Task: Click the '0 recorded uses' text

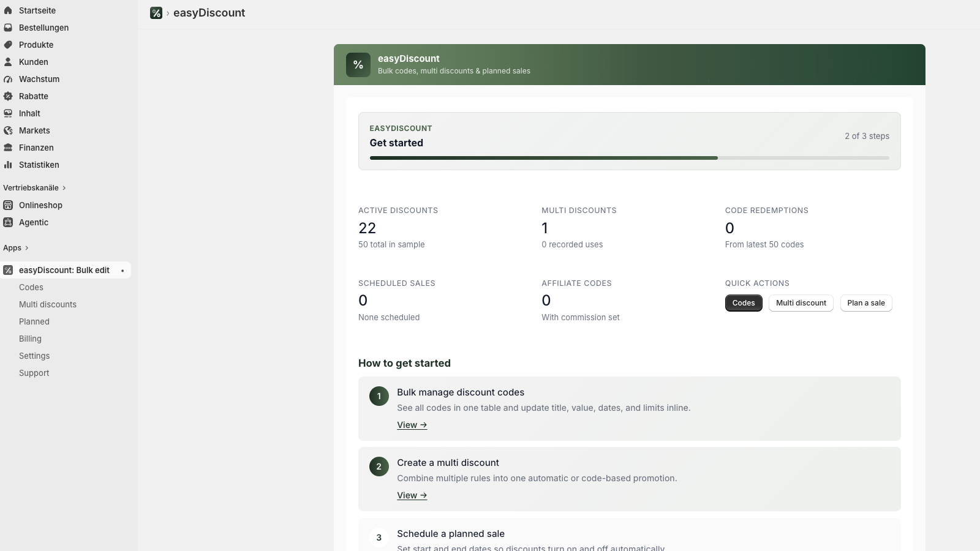Action: (572, 244)
